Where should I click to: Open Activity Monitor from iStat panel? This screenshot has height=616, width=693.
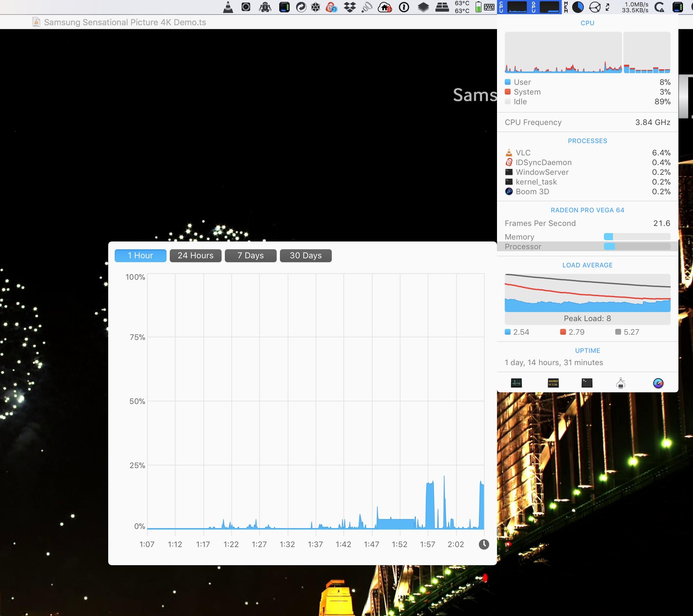point(516,383)
